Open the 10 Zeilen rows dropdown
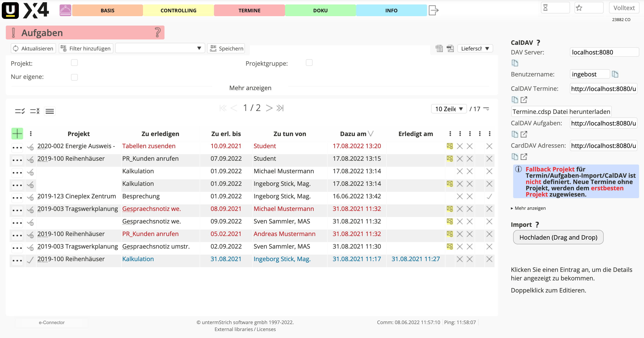The height and width of the screenshot is (338, 644). tap(449, 109)
